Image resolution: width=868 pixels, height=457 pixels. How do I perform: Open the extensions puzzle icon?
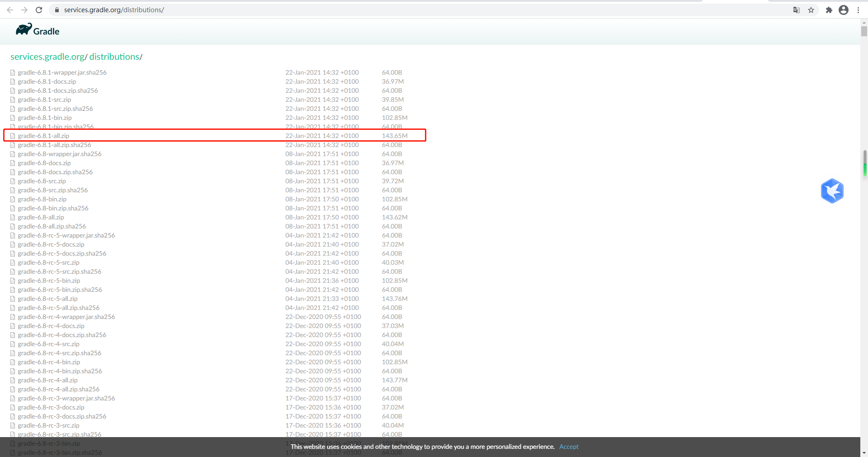[829, 10]
